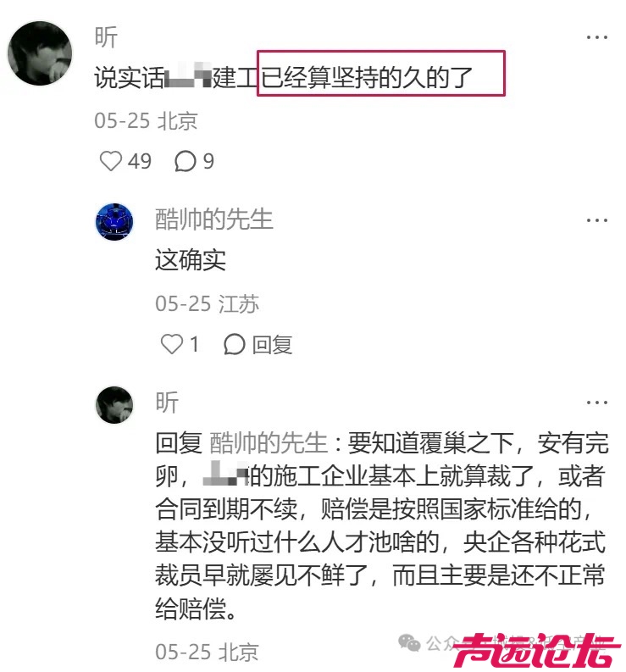626x672 pixels.
Task: Tap the WeChat 公众号 watermark icon
Action: point(409,643)
